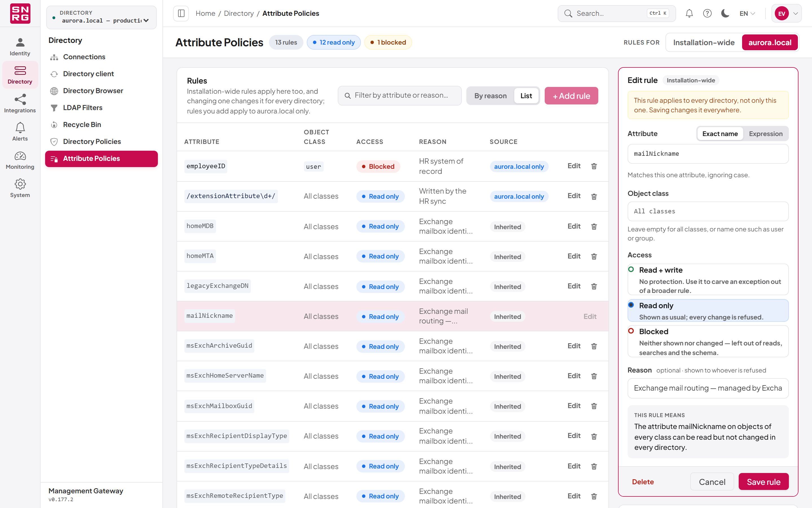Delete the msExchRecipientTypeDetails rule

pyautogui.click(x=594, y=466)
